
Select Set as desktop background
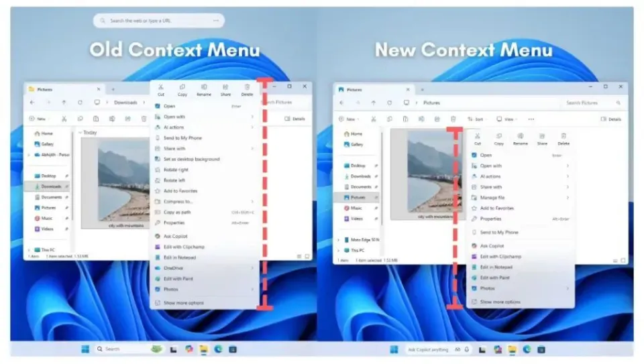[191, 159]
